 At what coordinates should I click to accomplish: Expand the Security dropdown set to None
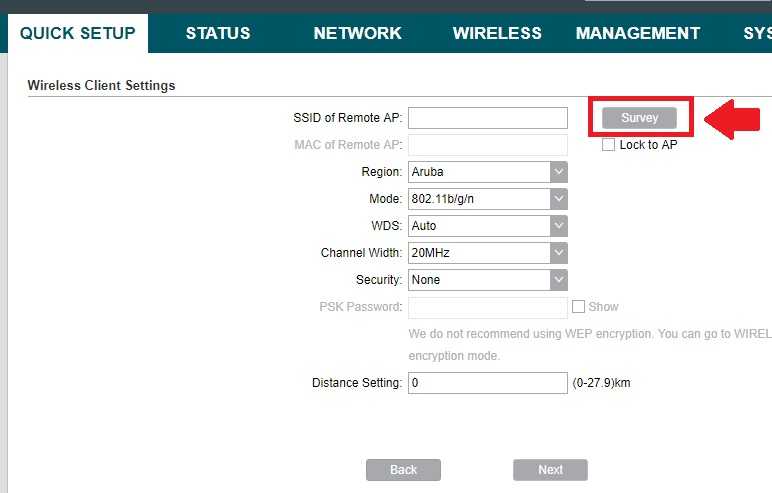tap(488, 280)
